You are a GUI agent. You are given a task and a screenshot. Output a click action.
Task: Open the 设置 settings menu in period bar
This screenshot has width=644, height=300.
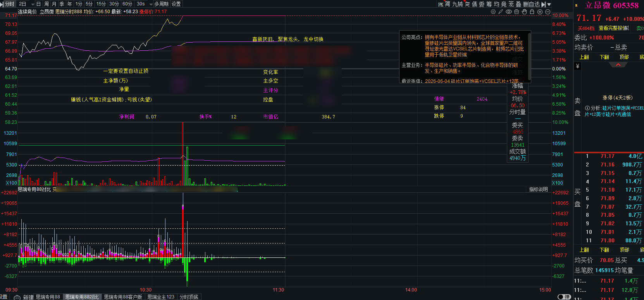click(176, 4)
